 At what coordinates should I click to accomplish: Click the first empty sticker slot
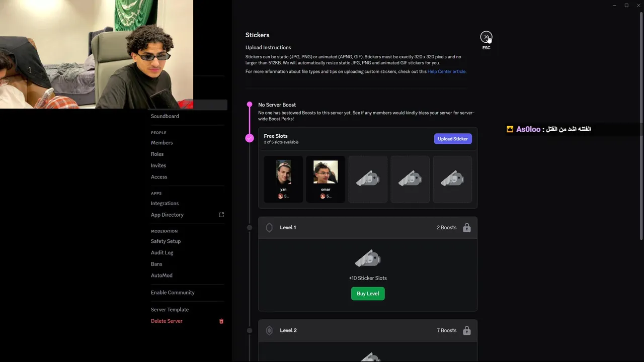point(368,179)
